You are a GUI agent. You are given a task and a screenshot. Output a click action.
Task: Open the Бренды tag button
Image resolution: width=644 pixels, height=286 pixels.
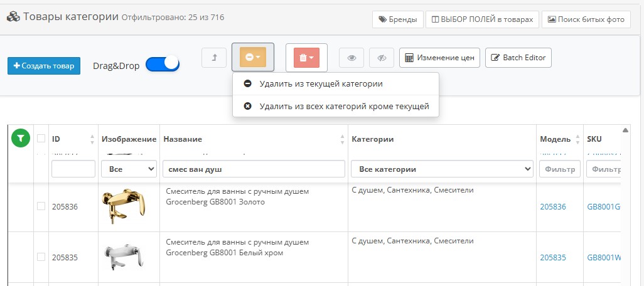(x=397, y=19)
